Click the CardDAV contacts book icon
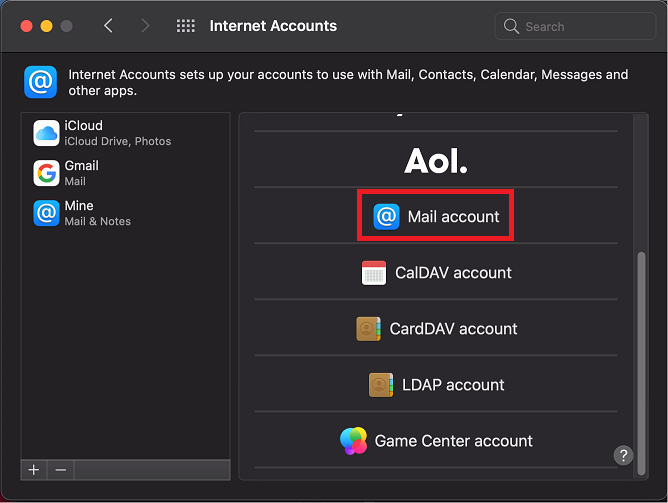 [368, 329]
